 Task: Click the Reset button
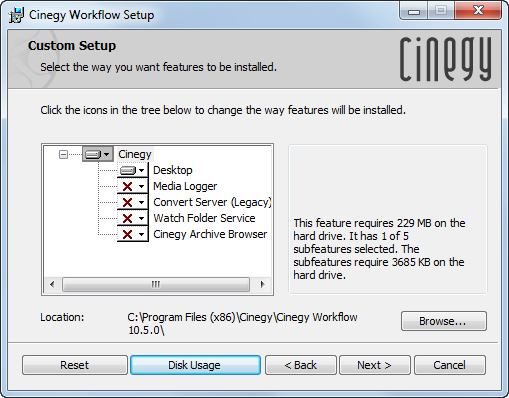click(75, 365)
